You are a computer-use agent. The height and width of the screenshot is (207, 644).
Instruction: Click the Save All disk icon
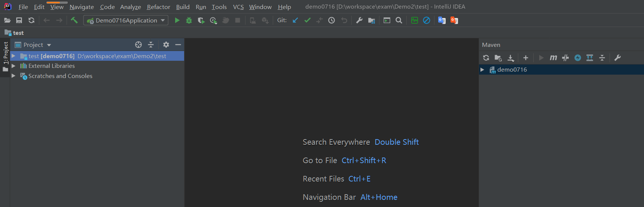[x=19, y=20]
